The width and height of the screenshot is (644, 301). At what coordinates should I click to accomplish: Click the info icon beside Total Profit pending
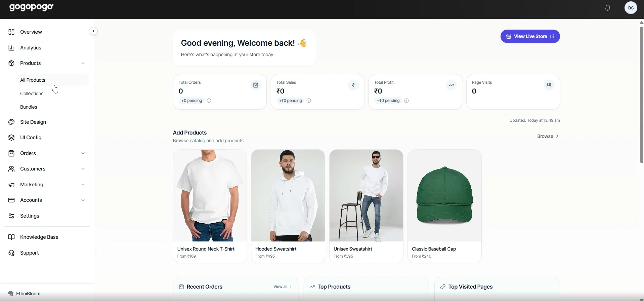[406, 101]
